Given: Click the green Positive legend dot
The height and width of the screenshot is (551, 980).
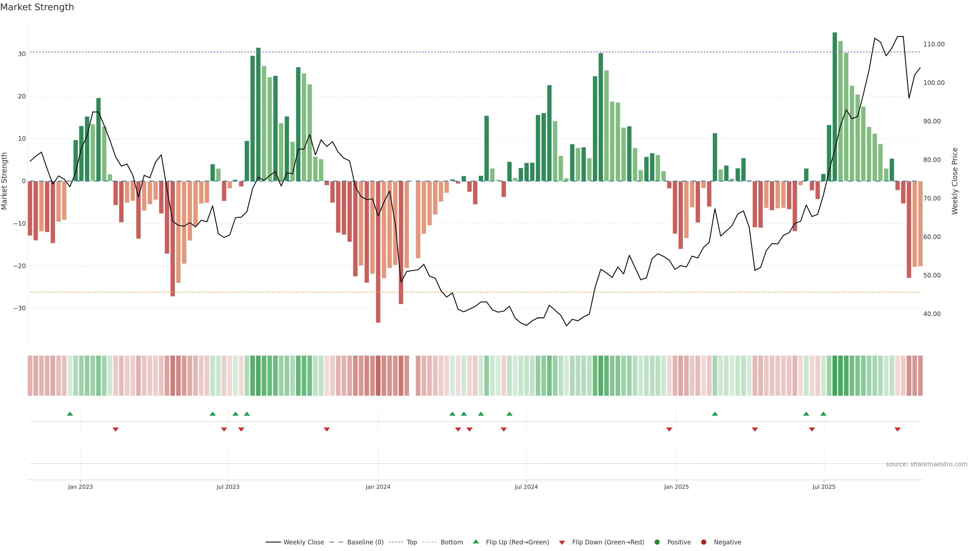Looking at the screenshot, I should point(657,542).
